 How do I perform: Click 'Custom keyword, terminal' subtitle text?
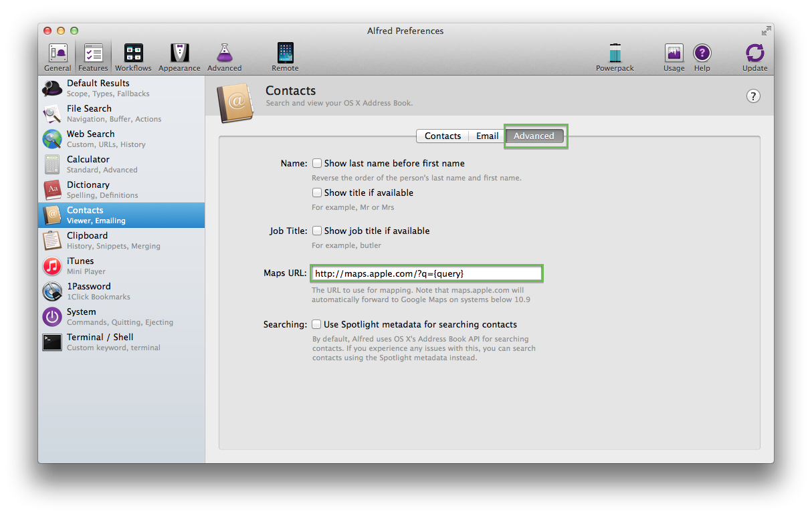click(114, 348)
